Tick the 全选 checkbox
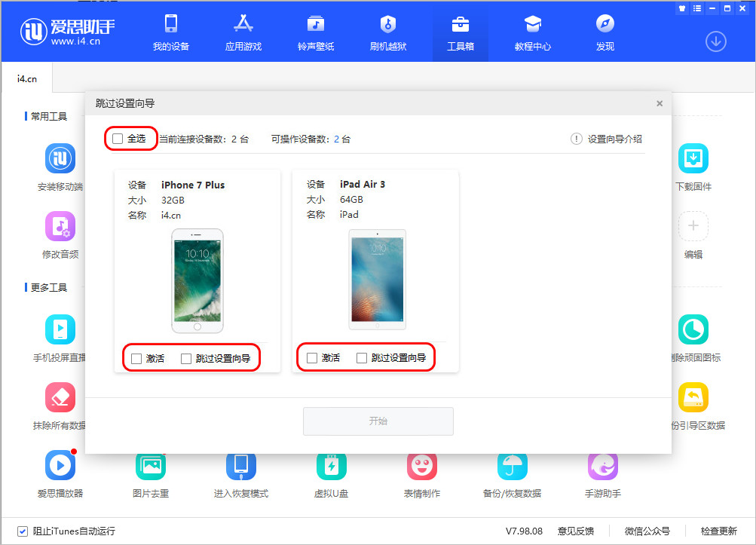 [x=118, y=139]
